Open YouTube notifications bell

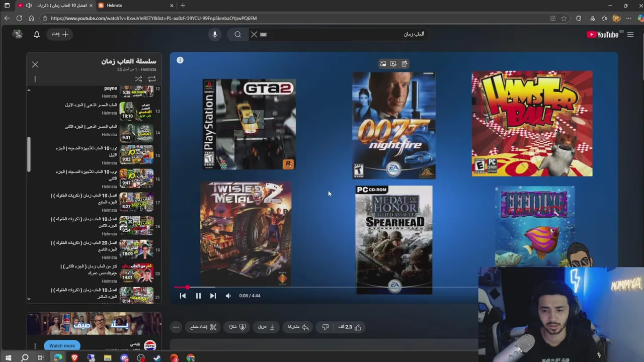(x=37, y=34)
